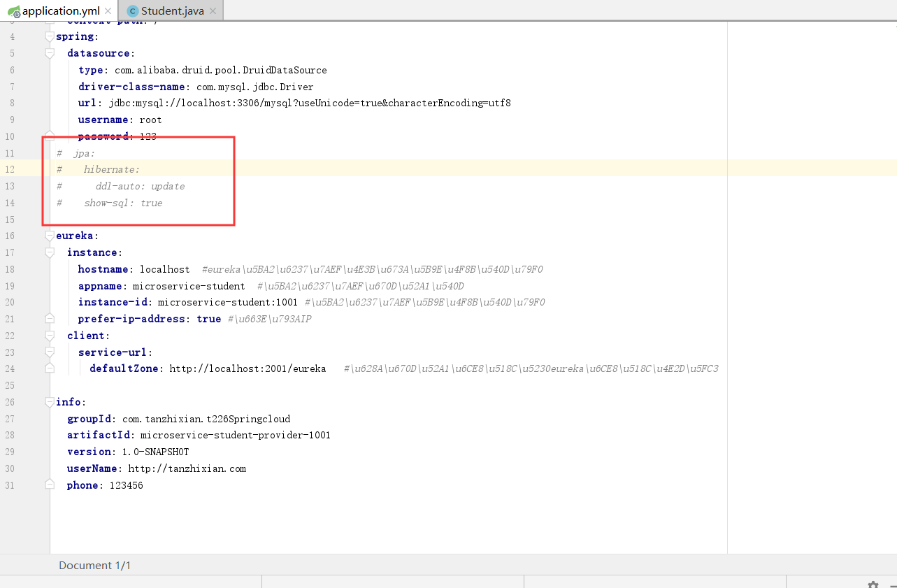Click line number 12 in the gutter
The height and width of the screenshot is (588, 897).
coord(10,169)
